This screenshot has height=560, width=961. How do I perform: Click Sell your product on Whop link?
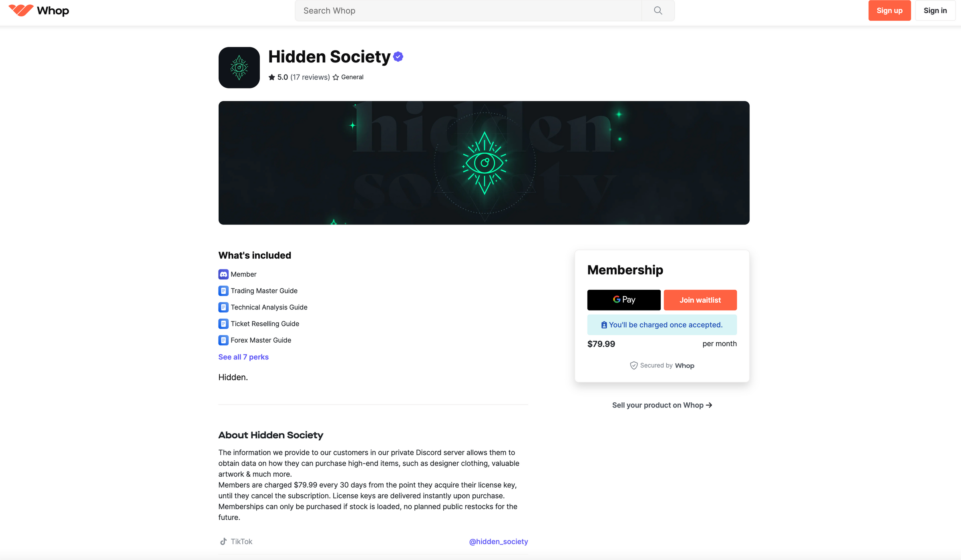(661, 405)
